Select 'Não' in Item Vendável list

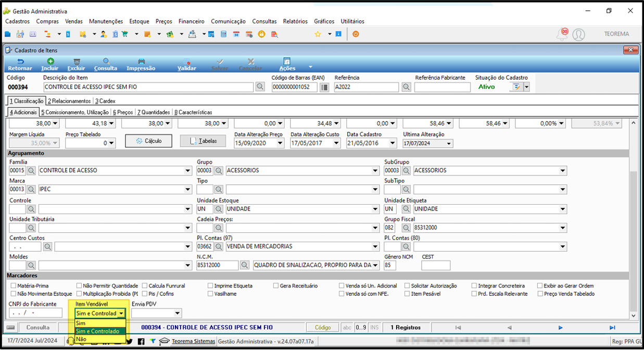pos(100,339)
